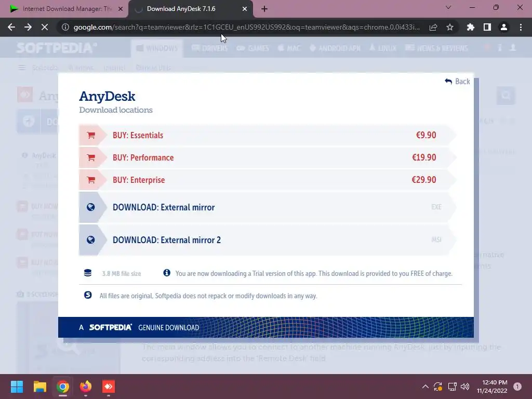Click the Softpedia logo in the page header

tap(57, 48)
